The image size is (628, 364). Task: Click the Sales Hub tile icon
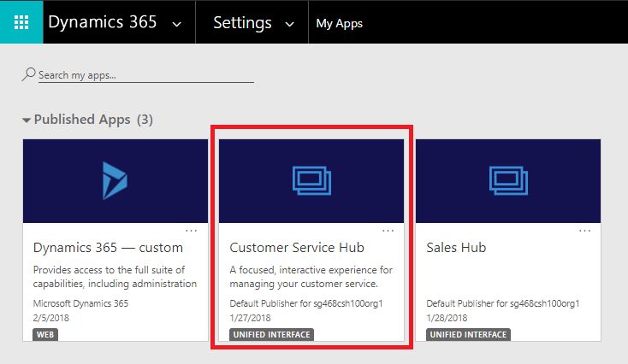(x=507, y=180)
